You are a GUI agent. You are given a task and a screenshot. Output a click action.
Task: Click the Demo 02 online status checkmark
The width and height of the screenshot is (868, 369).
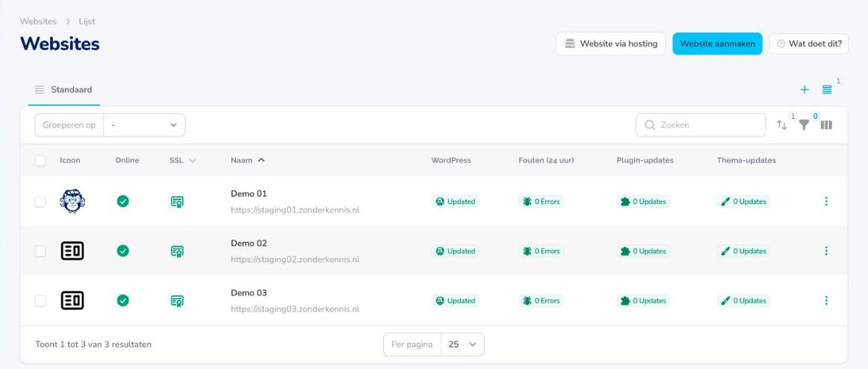tap(123, 251)
